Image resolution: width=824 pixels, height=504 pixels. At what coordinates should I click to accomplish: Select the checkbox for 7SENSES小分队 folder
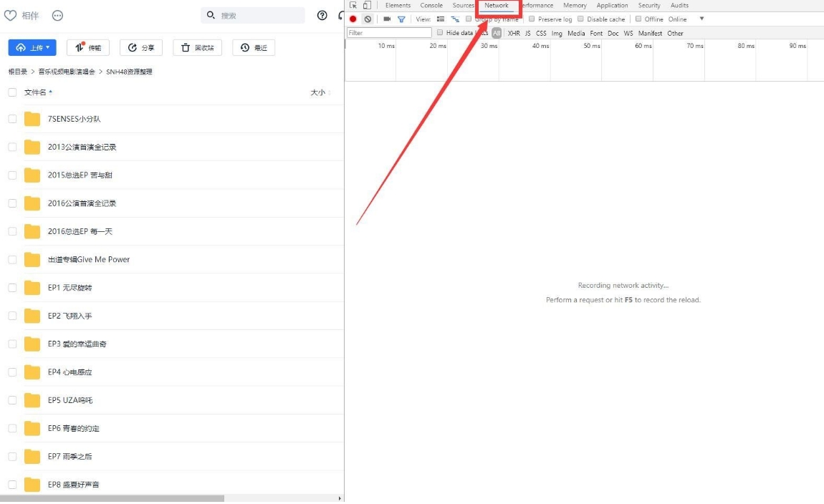coord(12,119)
